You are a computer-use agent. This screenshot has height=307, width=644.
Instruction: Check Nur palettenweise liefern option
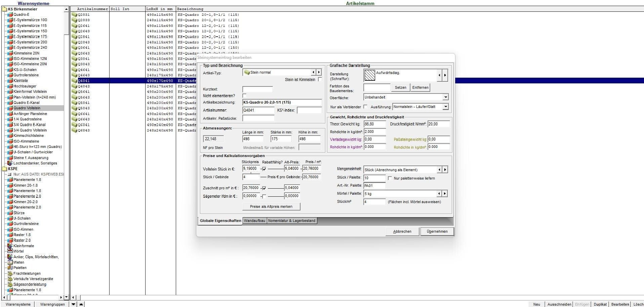point(390,178)
